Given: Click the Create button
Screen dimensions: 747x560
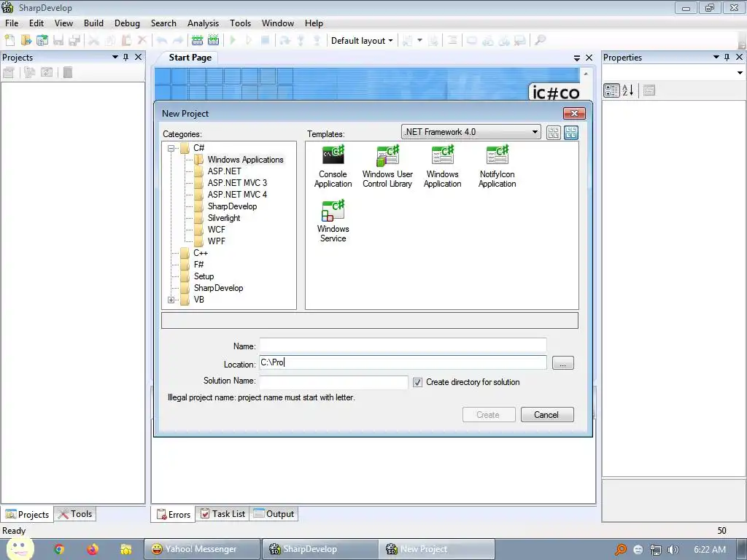Looking at the screenshot, I should (489, 415).
